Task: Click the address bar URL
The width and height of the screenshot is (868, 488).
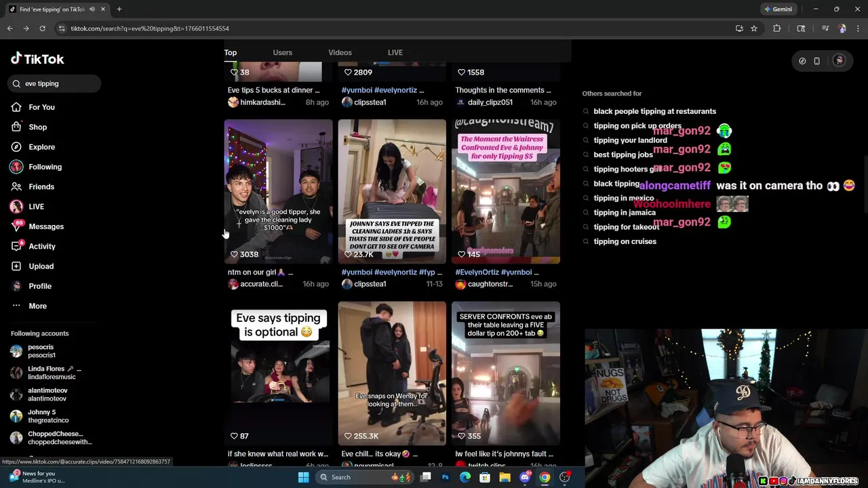Action: (150, 28)
